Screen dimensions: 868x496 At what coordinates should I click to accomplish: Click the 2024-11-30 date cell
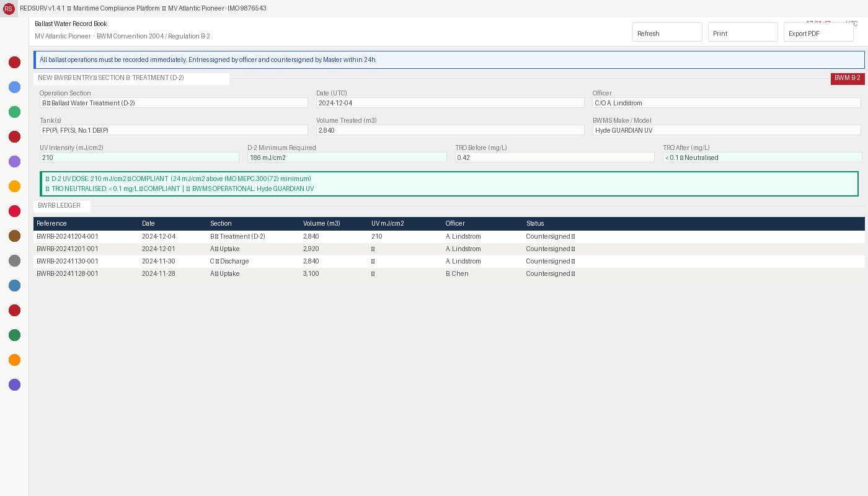pos(159,262)
